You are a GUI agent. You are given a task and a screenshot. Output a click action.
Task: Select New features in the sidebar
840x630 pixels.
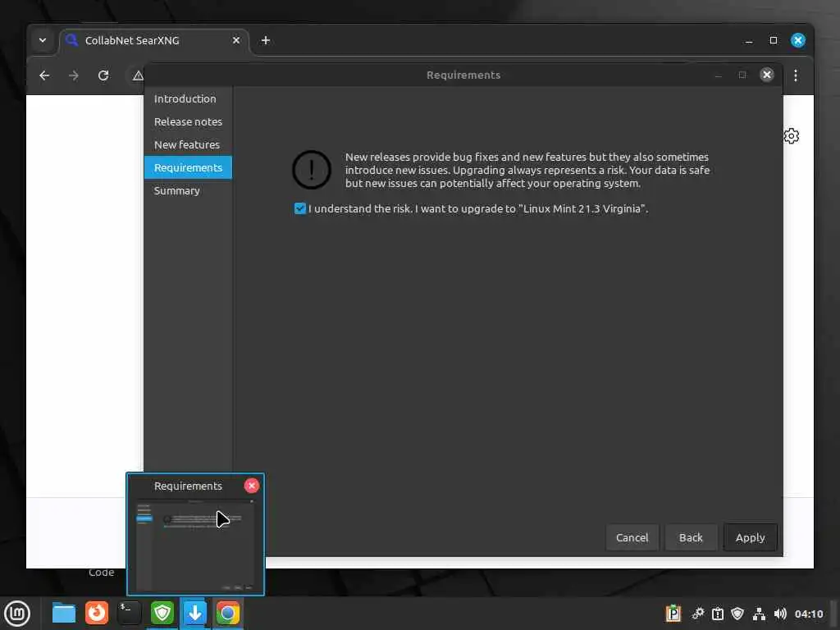tap(188, 144)
